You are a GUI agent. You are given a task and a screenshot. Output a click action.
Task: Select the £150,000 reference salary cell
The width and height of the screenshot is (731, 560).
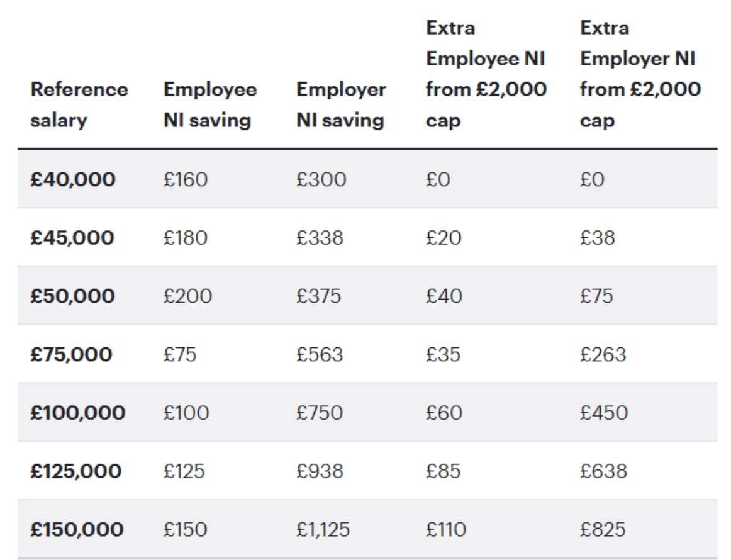77,530
